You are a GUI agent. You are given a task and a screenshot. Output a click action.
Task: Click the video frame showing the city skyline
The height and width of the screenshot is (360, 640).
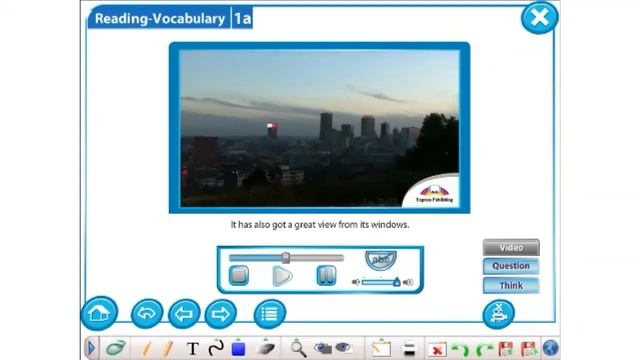(x=320, y=128)
